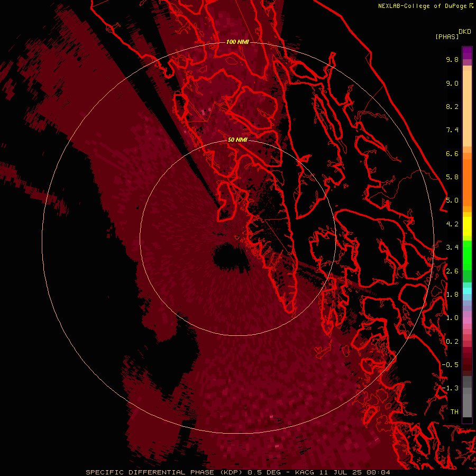Pick the yellow band of the color scale

[x=467, y=226]
